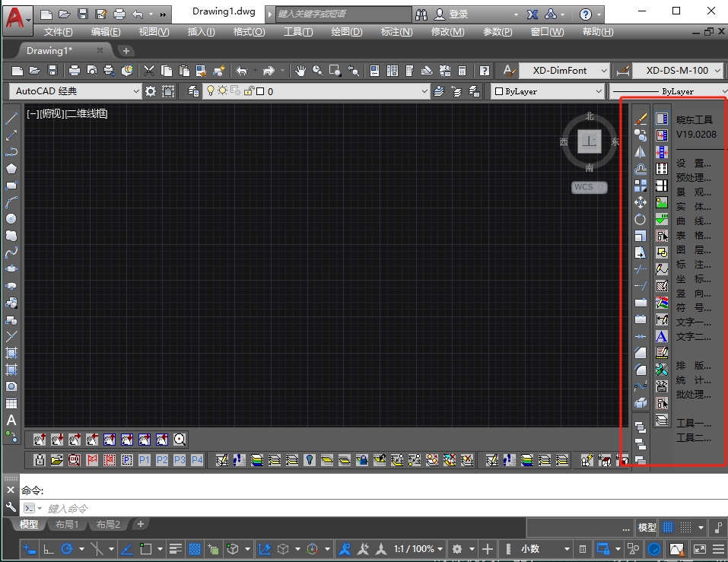Open the 格式(O) menu
Viewport: 728px width, 562px height.
249,31
